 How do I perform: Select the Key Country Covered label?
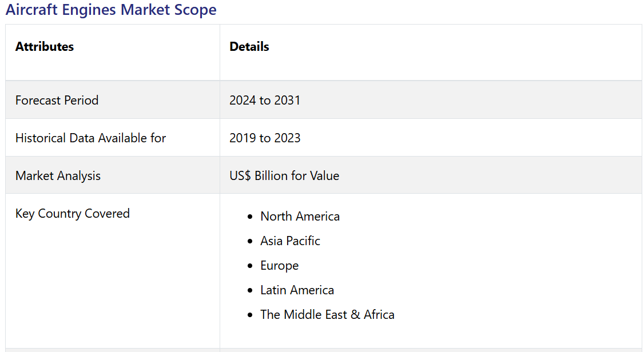point(73,213)
